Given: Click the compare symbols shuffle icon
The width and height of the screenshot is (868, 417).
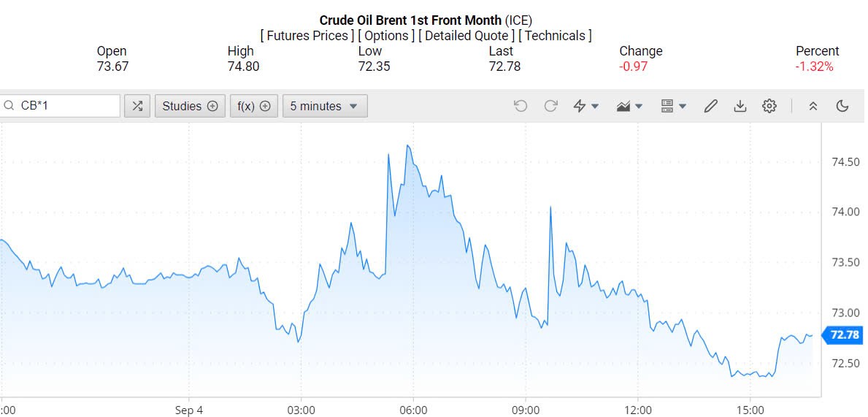Looking at the screenshot, I should pos(137,106).
